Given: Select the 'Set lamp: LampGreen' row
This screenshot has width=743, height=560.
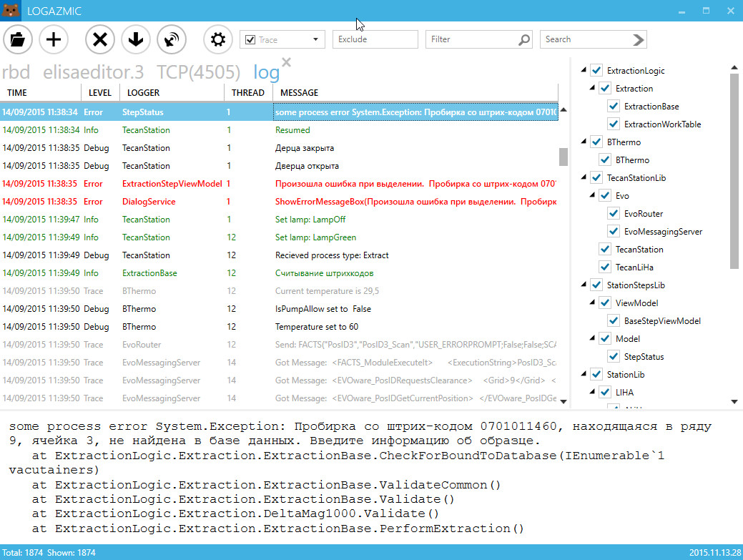Looking at the screenshot, I should pos(279,237).
